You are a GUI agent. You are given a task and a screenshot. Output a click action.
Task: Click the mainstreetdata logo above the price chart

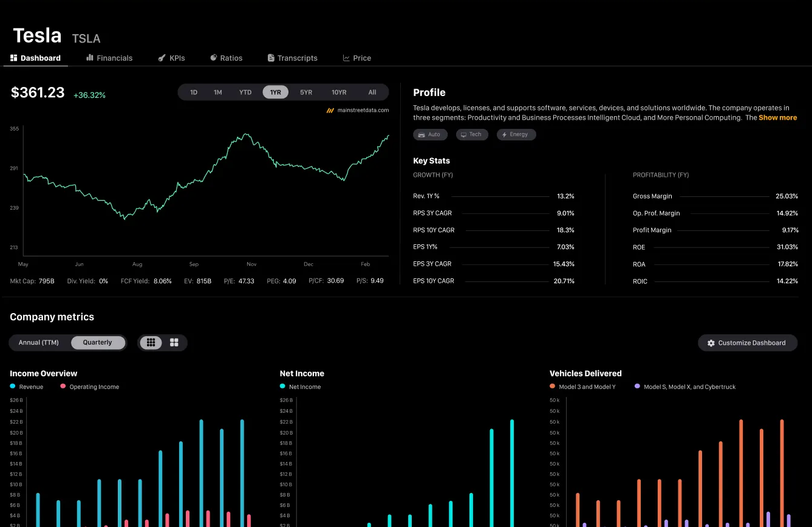click(x=330, y=110)
